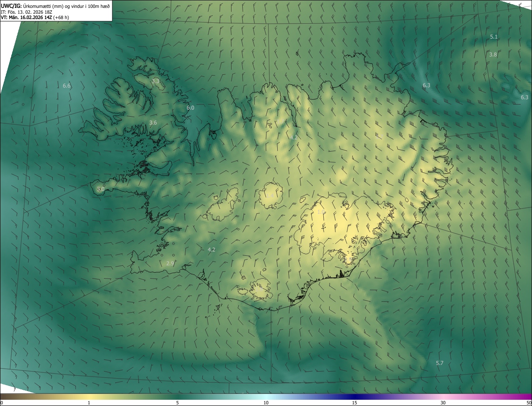Click the 1.0 value label on the large glacier
This screenshot has height=406, width=532.
321,212
